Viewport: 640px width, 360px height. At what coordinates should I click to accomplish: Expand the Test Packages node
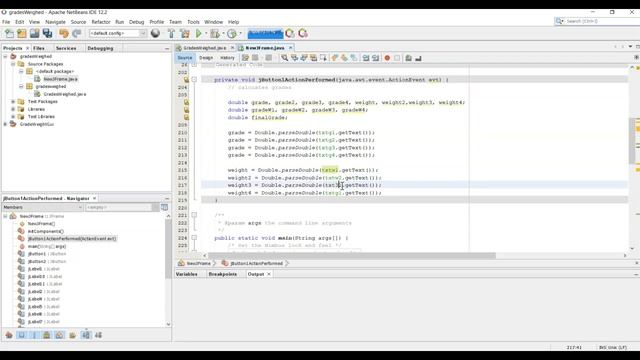point(13,102)
